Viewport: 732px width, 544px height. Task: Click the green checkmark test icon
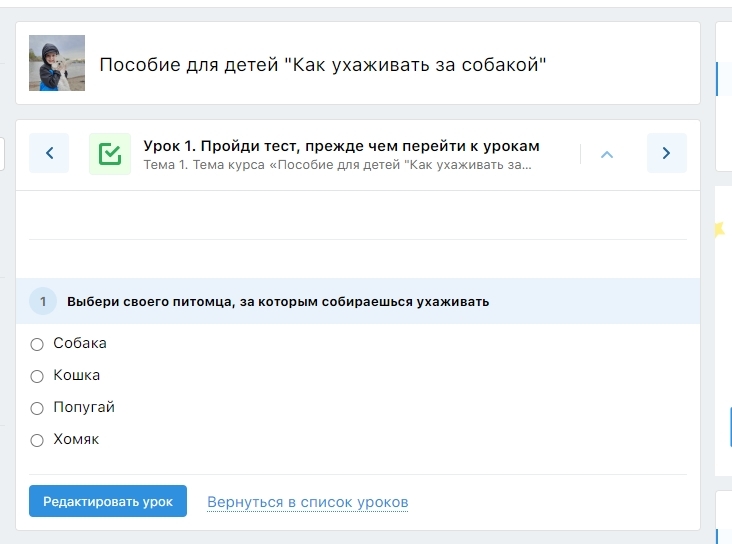tap(110, 154)
